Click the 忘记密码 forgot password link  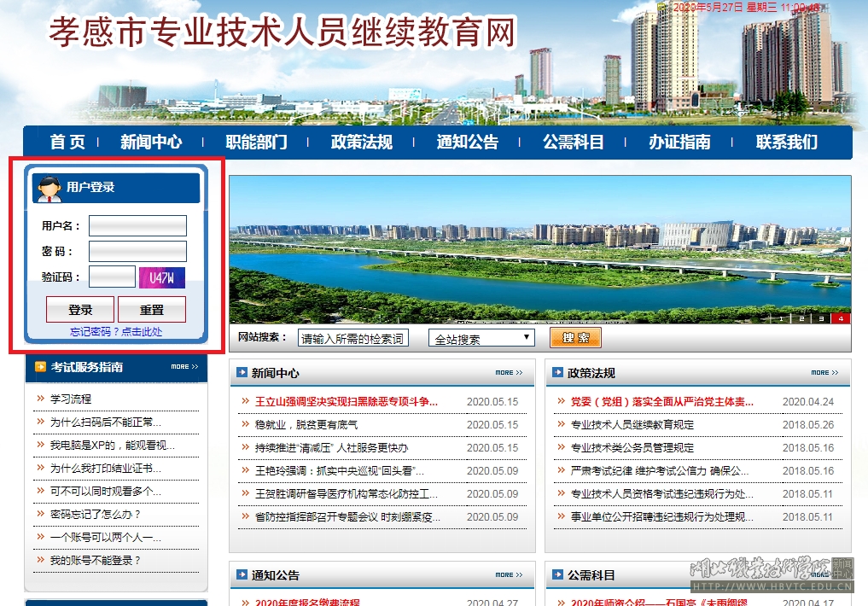pyautogui.click(x=116, y=332)
